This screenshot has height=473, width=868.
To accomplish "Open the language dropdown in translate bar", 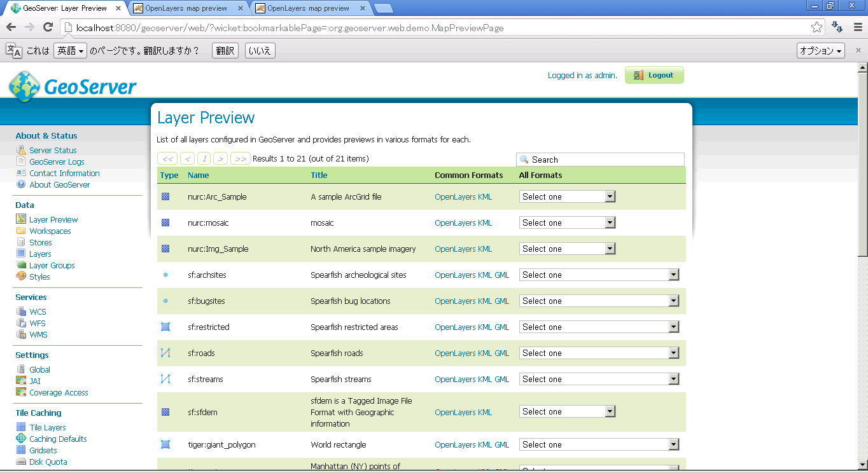I will [70, 51].
